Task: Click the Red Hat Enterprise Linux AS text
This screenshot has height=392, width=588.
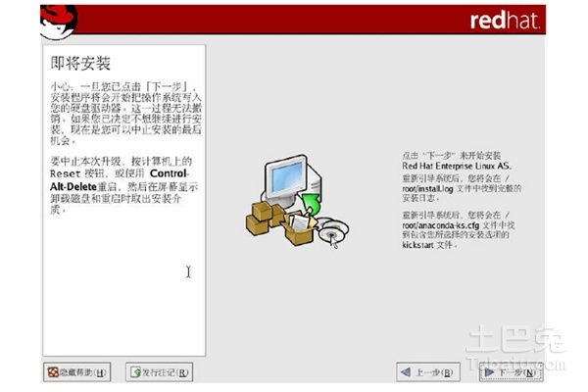Action: [x=457, y=166]
